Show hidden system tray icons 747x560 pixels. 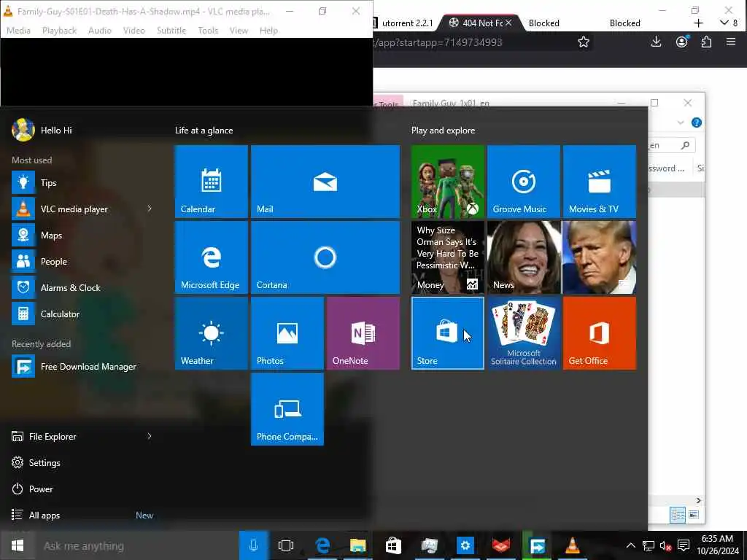click(630, 545)
